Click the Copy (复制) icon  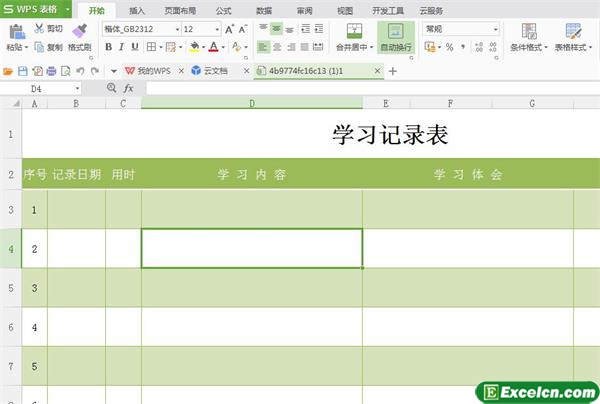39,47
